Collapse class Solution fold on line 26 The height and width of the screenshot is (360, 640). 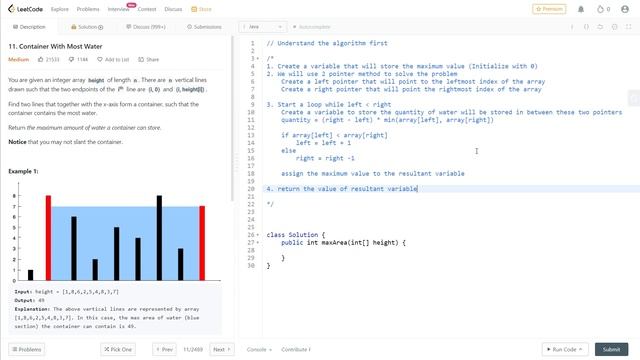coord(258,235)
